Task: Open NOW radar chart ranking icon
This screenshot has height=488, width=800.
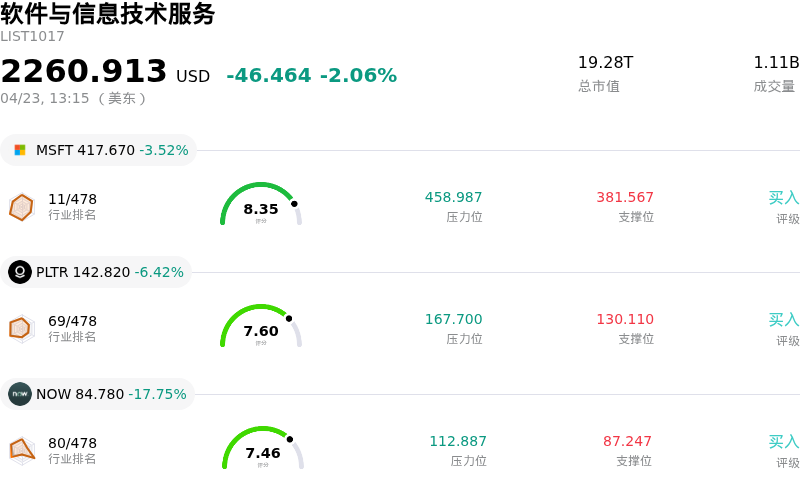Action: tap(21, 450)
